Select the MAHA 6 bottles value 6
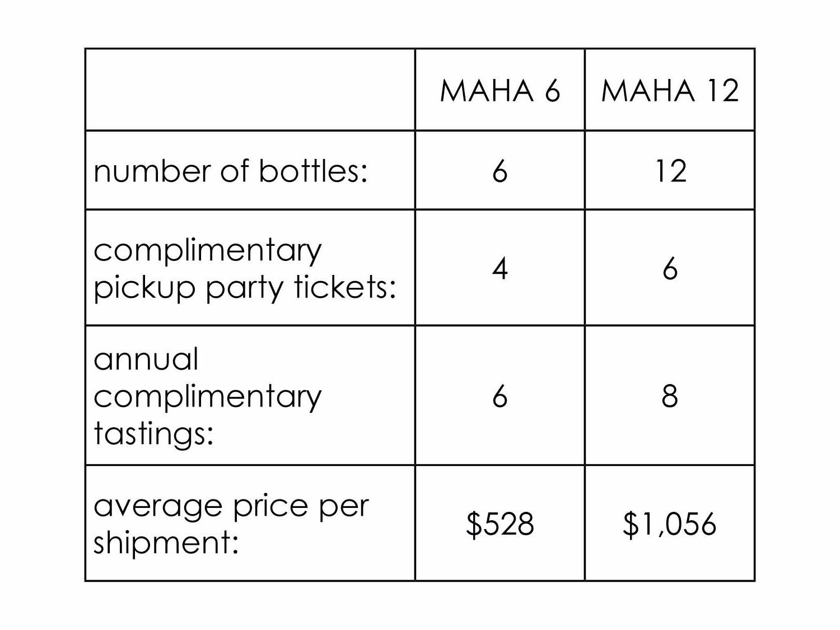The height and width of the screenshot is (630, 840). tap(500, 171)
